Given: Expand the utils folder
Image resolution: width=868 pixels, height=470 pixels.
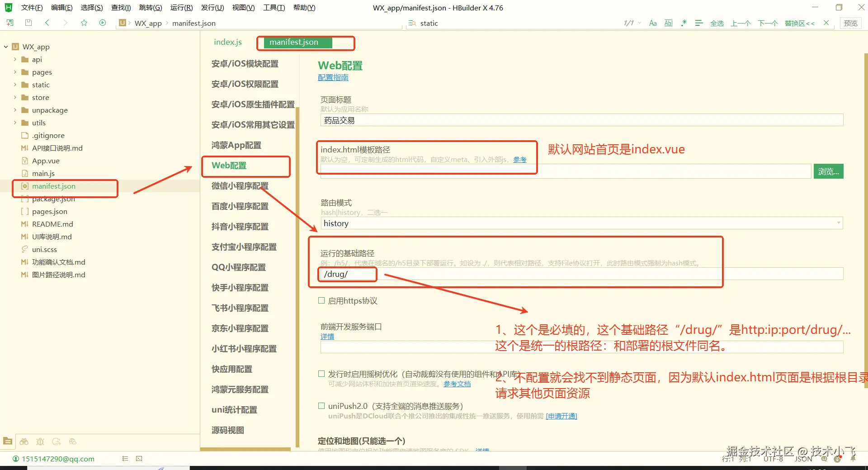Looking at the screenshot, I should click(x=15, y=123).
